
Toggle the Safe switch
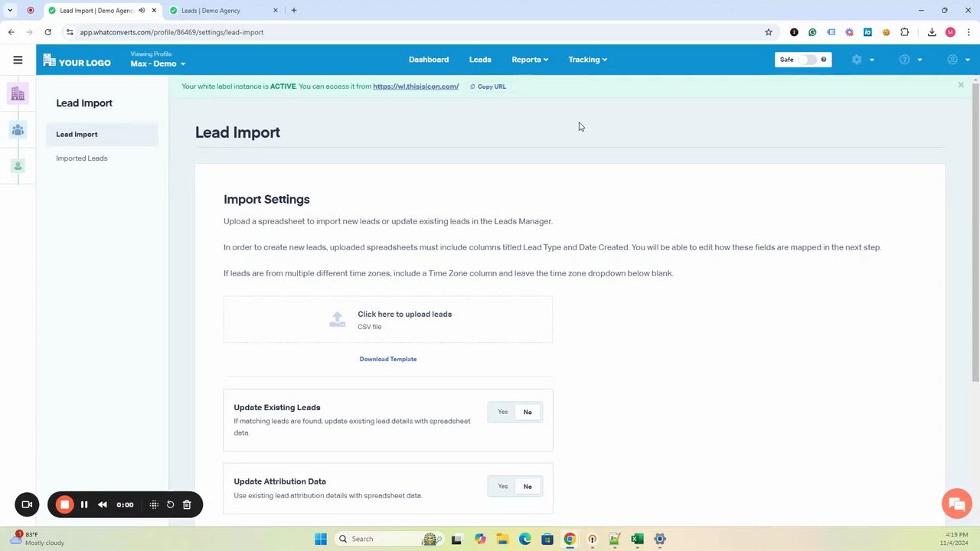[x=807, y=60]
